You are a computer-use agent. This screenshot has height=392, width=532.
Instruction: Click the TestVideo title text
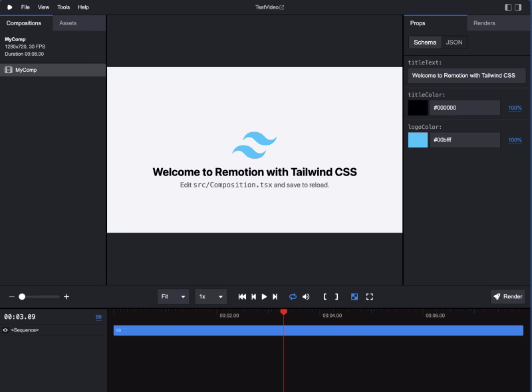point(267,7)
